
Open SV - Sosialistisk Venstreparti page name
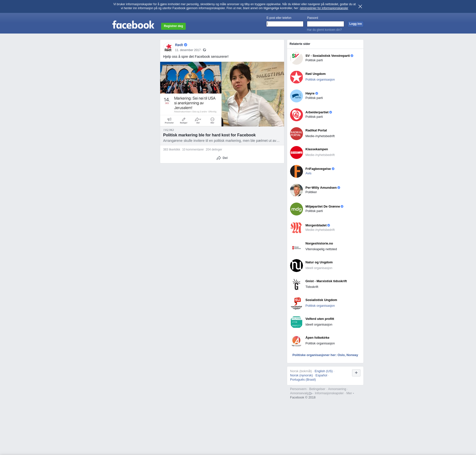[327, 56]
